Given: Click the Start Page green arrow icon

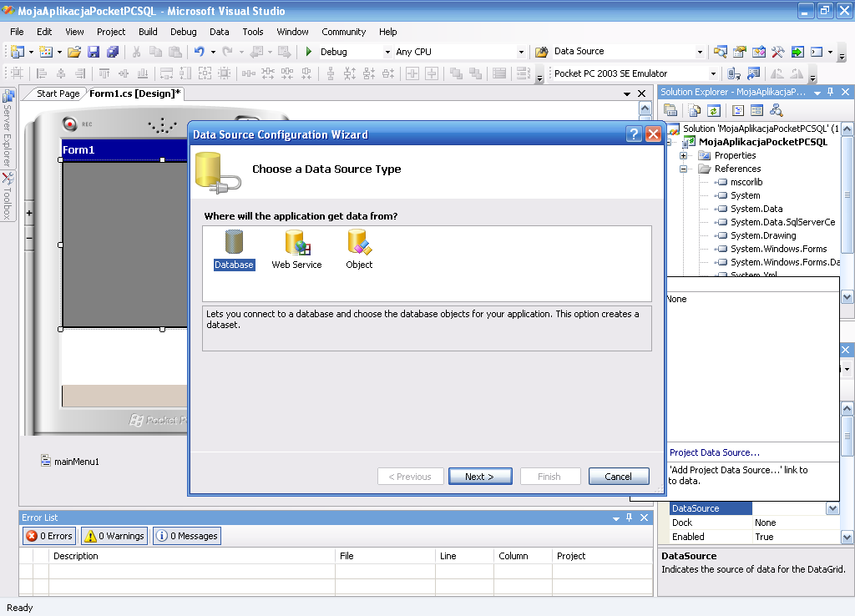Looking at the screenshot, I should coord(797,52).
